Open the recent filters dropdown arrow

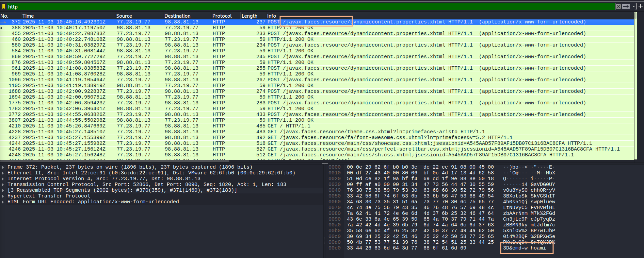(x=633, y=6)
